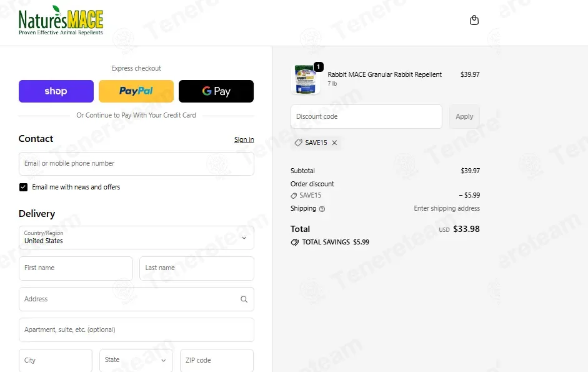588x372 pixels.
Task: Click the First name field
Action: (76, 268)
